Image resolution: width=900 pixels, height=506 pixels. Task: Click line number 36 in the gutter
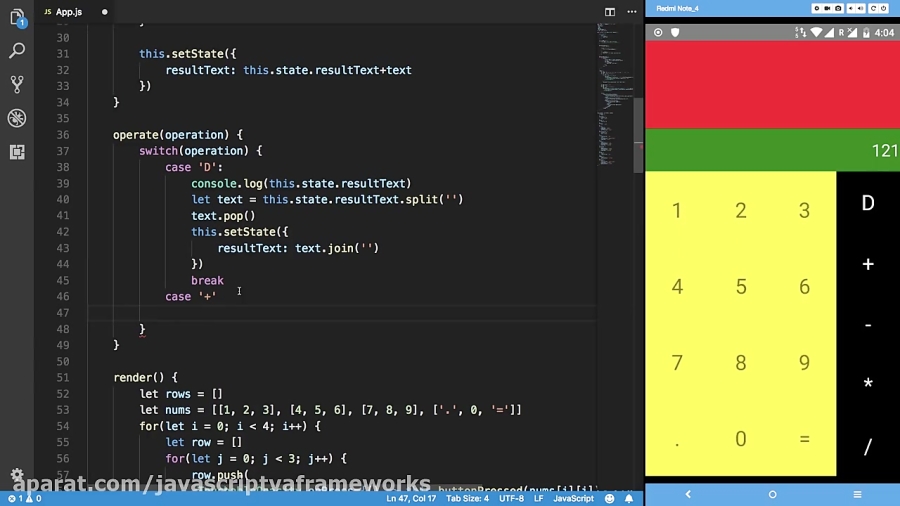63,135
